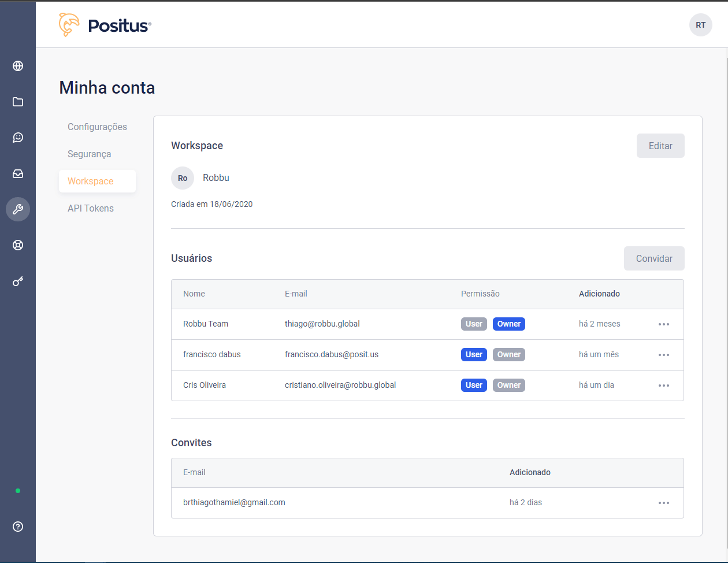
Task: Click the Permissão column header
Action: [x=480, y=294]
